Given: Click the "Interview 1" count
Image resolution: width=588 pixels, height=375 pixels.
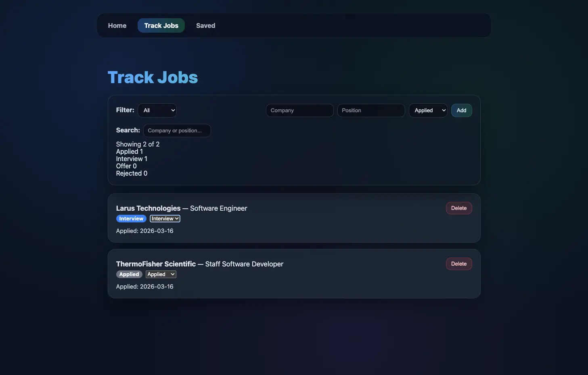Looking at the screenshot, I should pyautogui.click(x=132, y=159).
